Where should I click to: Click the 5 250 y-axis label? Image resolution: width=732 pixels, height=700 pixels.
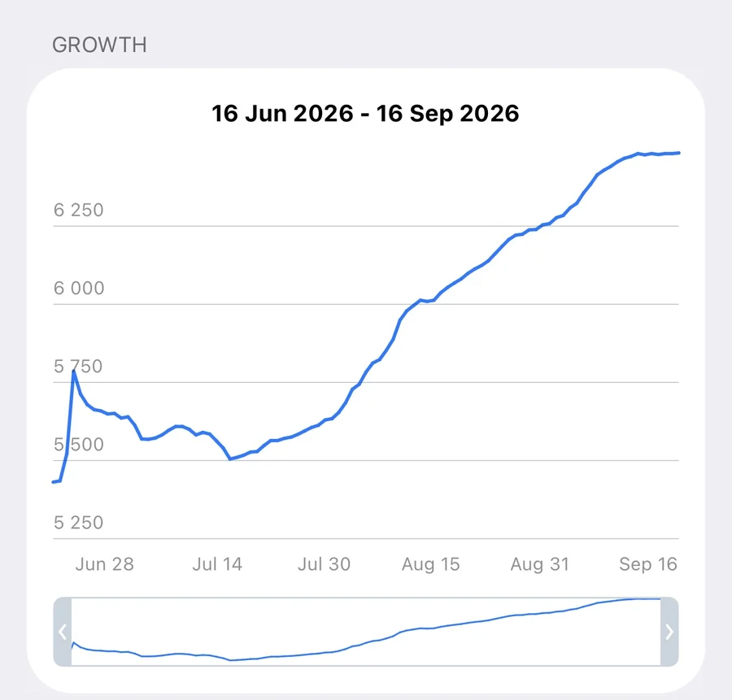tap(78, 523)
